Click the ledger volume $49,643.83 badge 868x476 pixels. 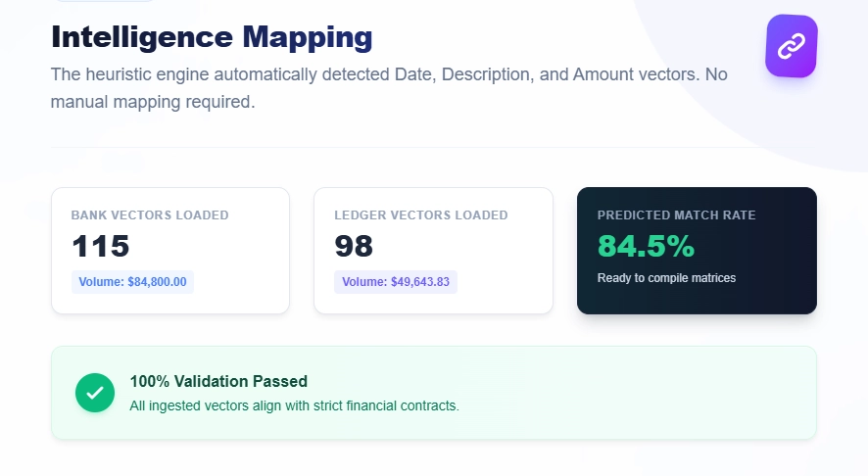pos(396,282)
